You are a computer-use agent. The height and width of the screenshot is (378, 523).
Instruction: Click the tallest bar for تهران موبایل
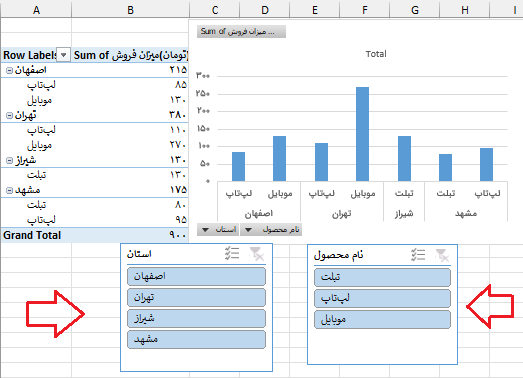point(363,134)
